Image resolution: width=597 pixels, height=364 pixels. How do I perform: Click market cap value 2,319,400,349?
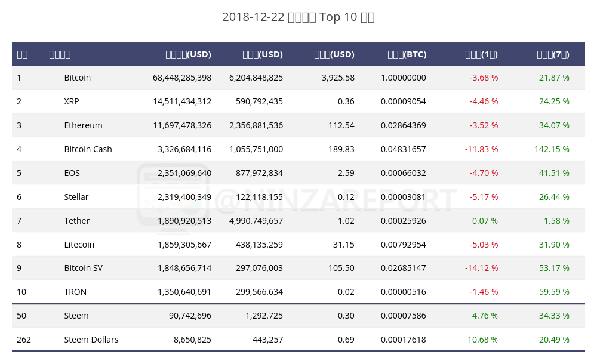pos(184,197)
